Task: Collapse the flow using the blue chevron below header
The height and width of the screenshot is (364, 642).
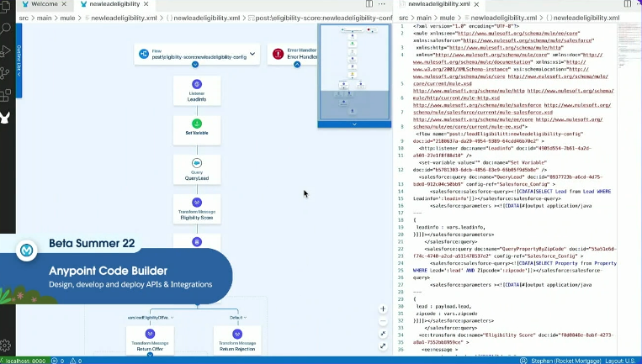Action: coord(195,65)
